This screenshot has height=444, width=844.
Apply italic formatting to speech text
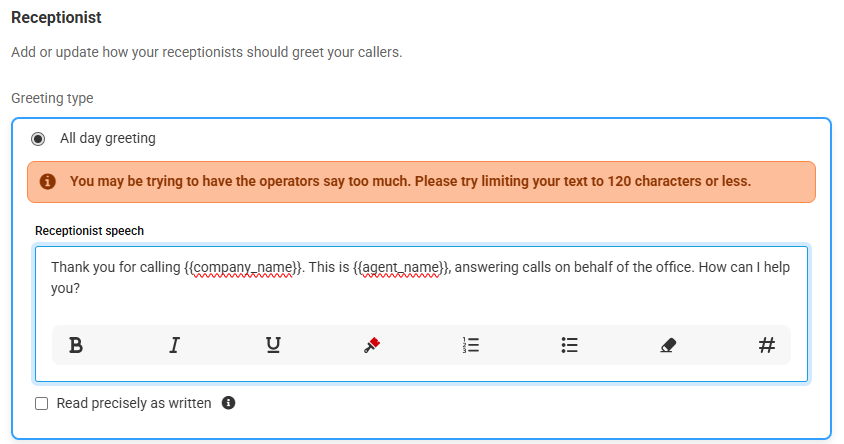(x=174, y=345)
